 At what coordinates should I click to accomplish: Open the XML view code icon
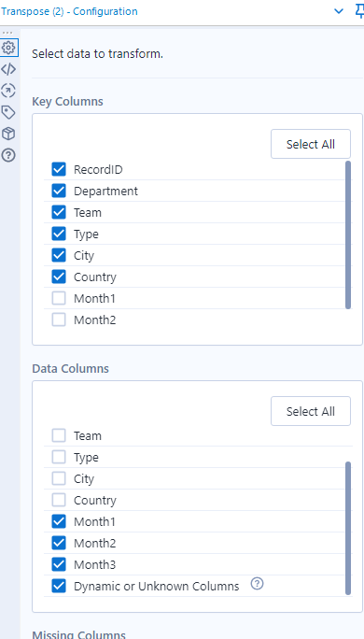[x=8, y=69]
